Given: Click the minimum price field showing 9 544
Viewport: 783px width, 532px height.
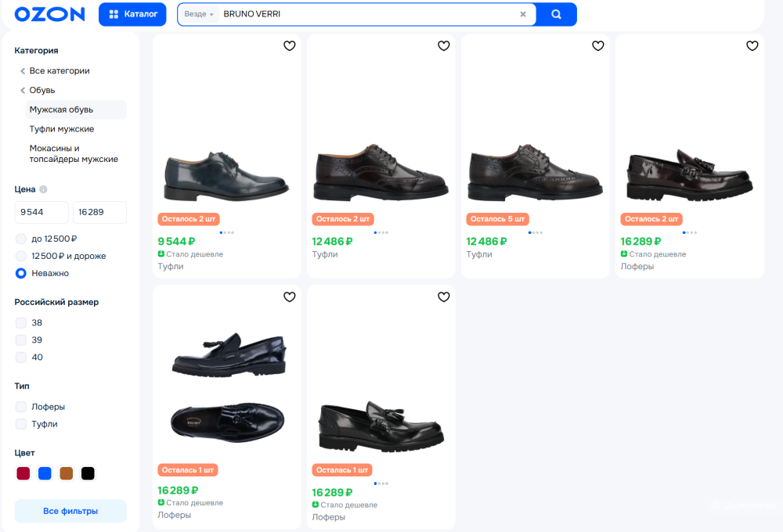Looking at the screenshot, I should (41, 212).
